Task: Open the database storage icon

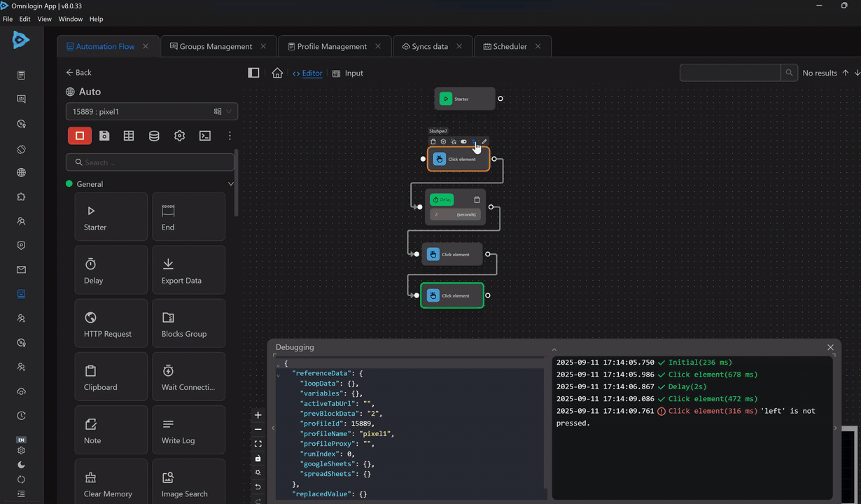Action: point(154,136)
